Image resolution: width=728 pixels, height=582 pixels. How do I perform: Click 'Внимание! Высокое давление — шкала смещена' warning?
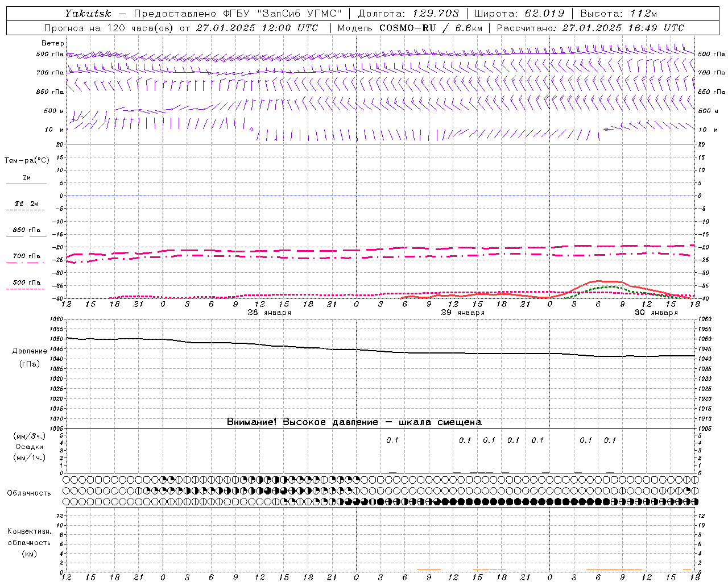point(354,422)
